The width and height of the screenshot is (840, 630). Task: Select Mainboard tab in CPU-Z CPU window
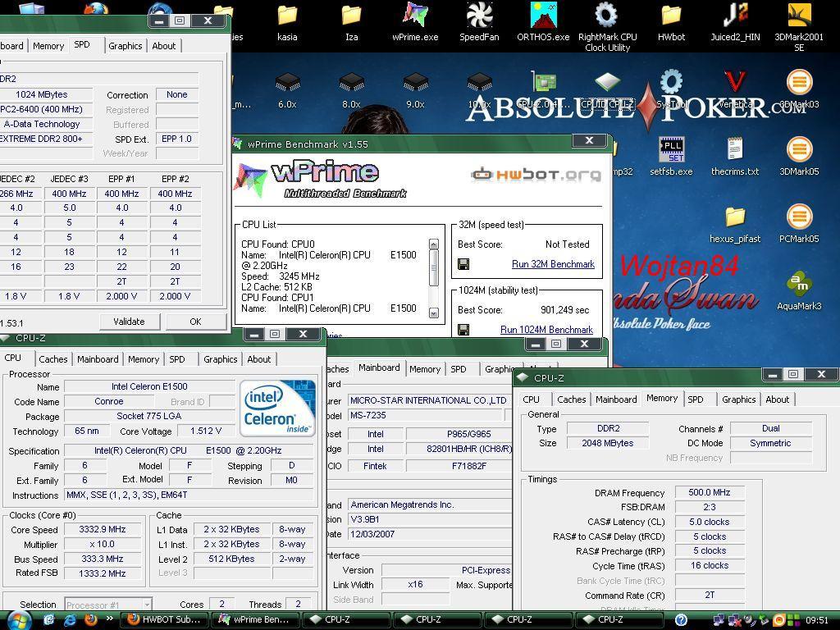tap(98, 359)
